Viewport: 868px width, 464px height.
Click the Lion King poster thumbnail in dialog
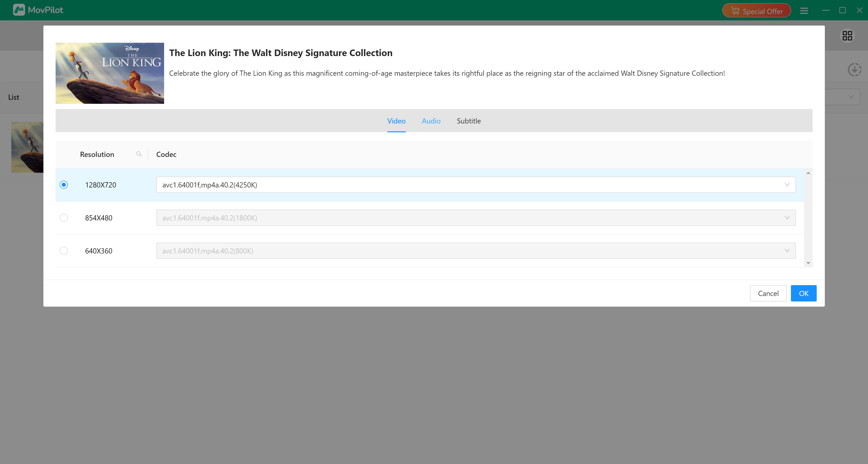[x=110, y=73]
